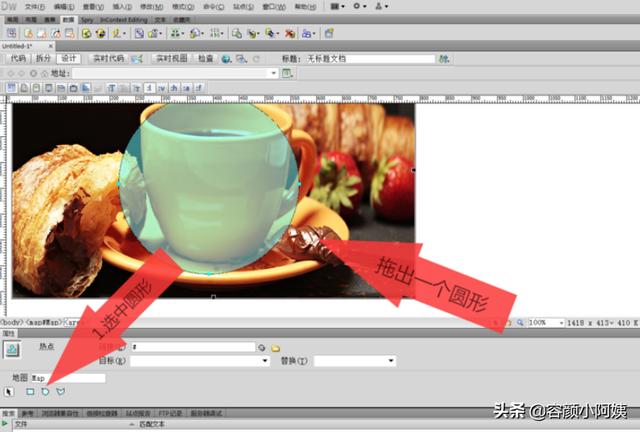
Task: Click the yellow browse folder icon
Action: pos(276,348)
